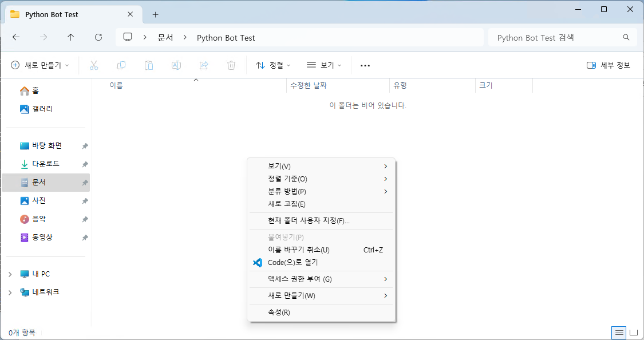Open 액세스 권한 부여 (G) submenu

321,279
